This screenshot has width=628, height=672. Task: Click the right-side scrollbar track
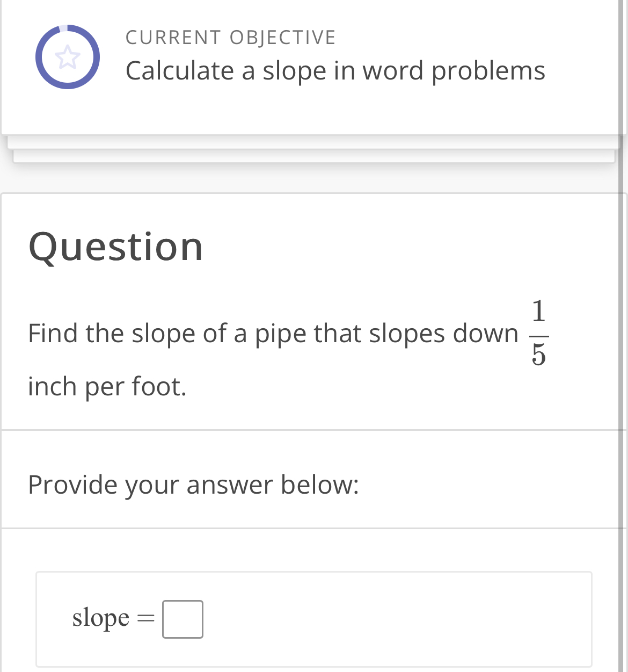pyautogui.click(x=625, y=322)
